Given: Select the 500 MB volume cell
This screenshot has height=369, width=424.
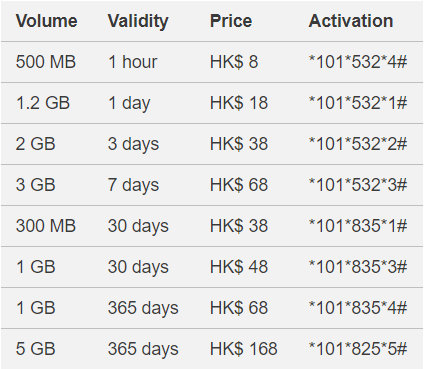Looking at the screenshot, I should 46,62.
